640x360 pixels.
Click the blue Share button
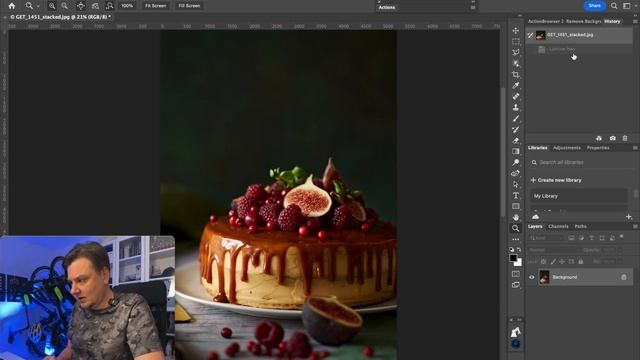pyautogui.click(x=594, y=6)
